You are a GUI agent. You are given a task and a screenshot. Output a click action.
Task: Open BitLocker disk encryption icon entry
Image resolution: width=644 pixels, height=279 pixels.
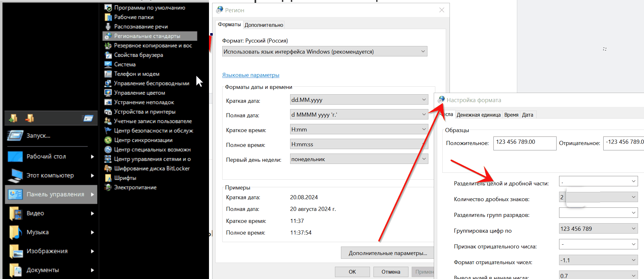tap(108, 169)
